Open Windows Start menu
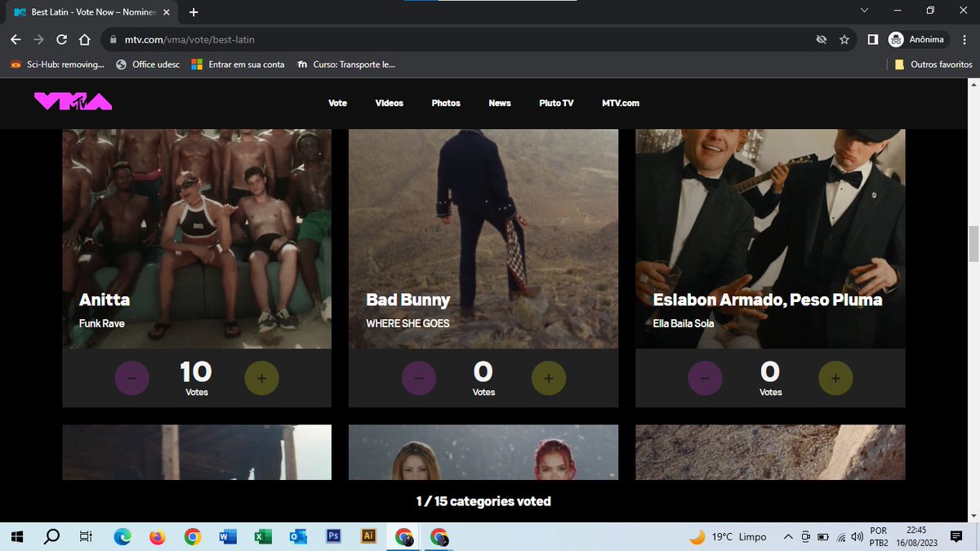The image size is (980, 551). pyautogui.click(x=16, y=536)
